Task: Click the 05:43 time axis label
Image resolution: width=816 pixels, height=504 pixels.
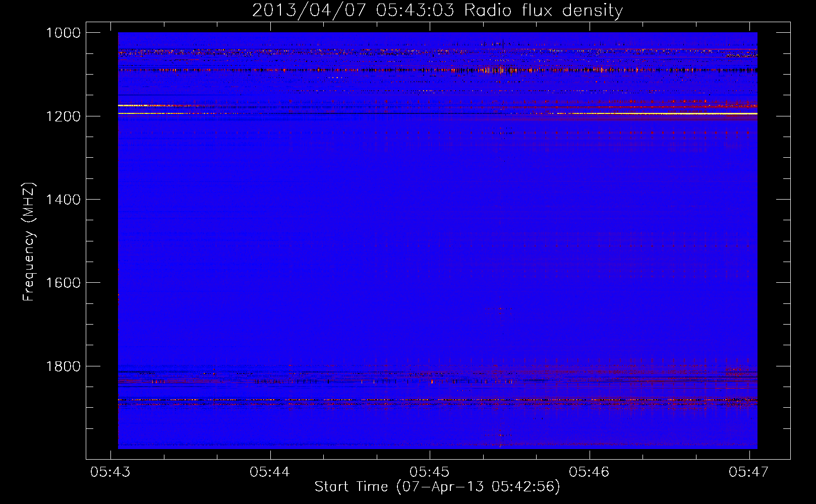Action: [x=110, y=472]
